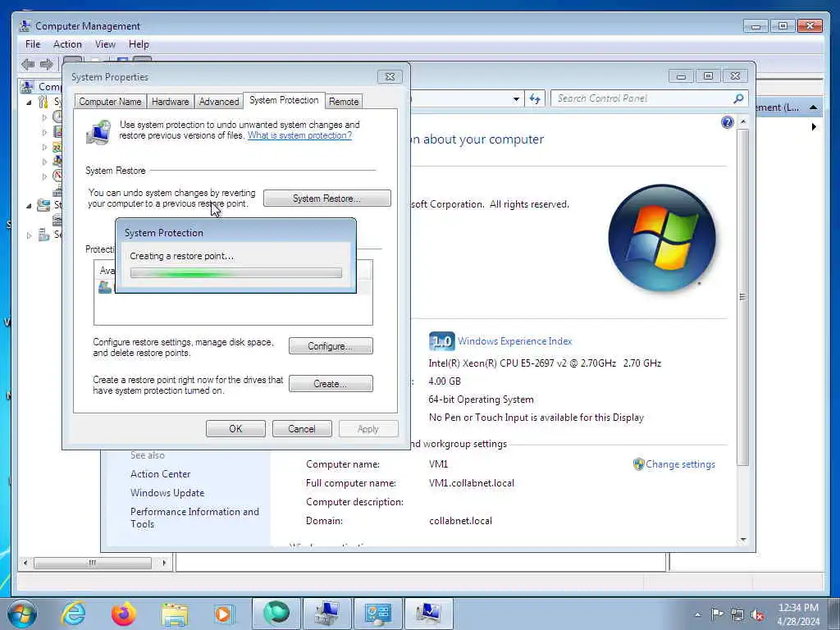Click the Computer Management root tree icon
Viewport: 840px width, 630px height.
tap(27, 86)
